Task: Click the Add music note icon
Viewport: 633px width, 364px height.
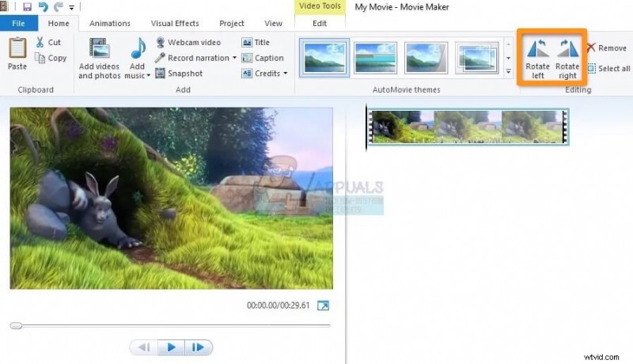Action: [x=138, y=48]
